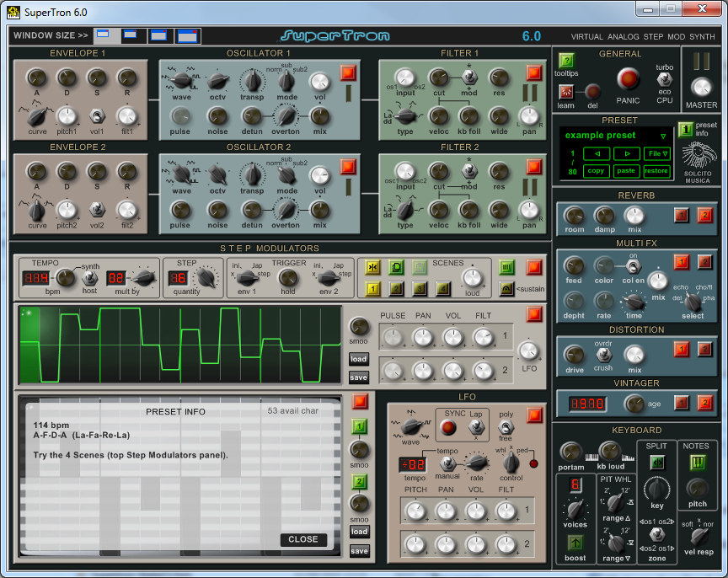Click the Filter 1 cut knob
The image size is (728, 578).
438,78
